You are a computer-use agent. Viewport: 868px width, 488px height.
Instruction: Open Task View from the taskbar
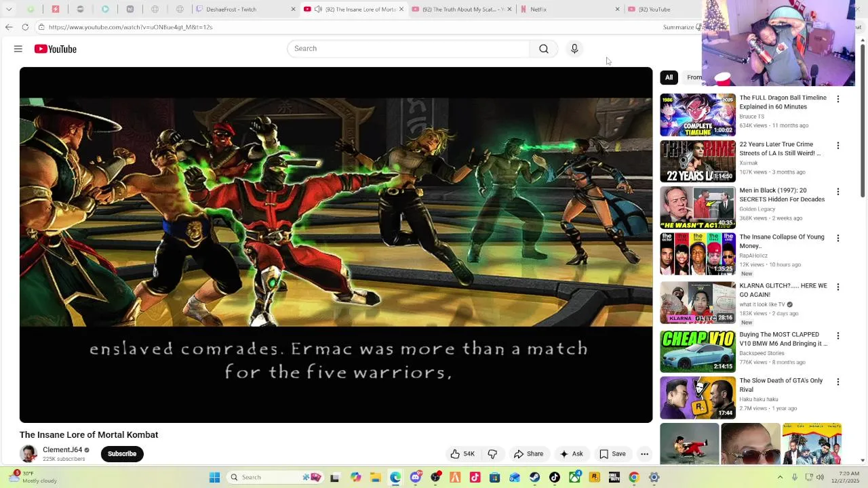[x=334, y=477]
